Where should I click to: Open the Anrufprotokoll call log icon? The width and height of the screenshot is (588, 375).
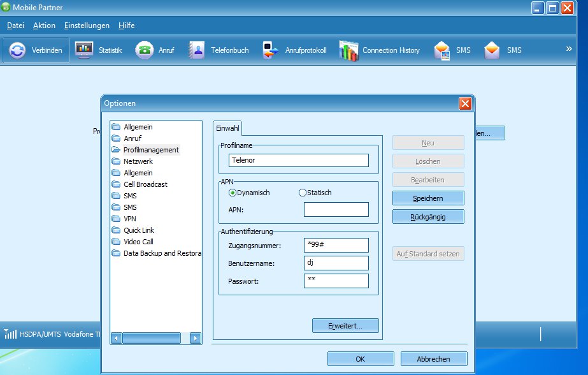point(271,50)
